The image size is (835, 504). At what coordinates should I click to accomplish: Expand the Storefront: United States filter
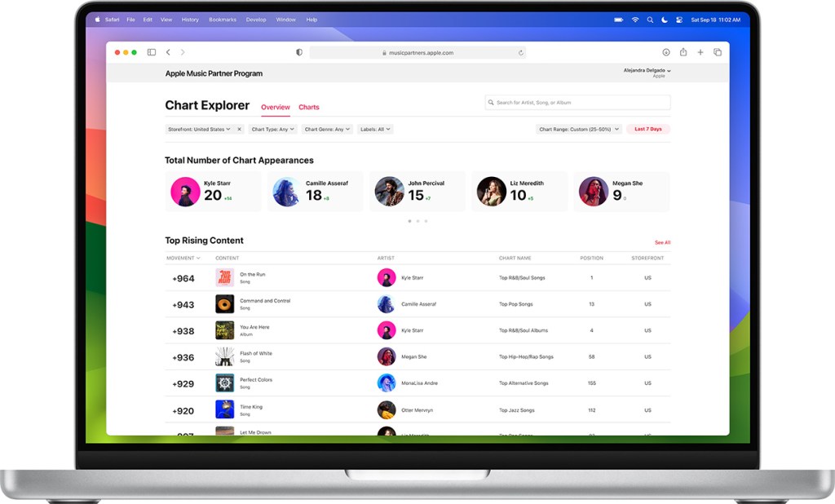(199, 129)
